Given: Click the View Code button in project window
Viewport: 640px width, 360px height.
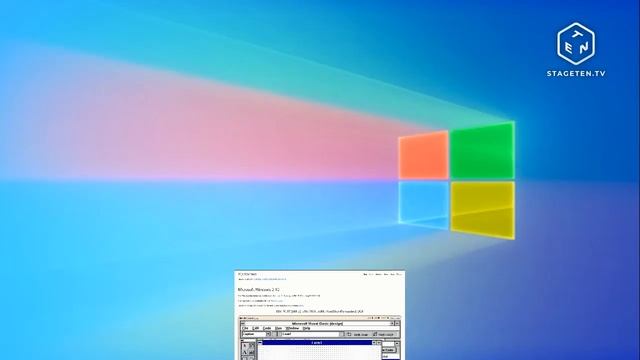Looking at the screenshot, I should click(x=388, y=350).
